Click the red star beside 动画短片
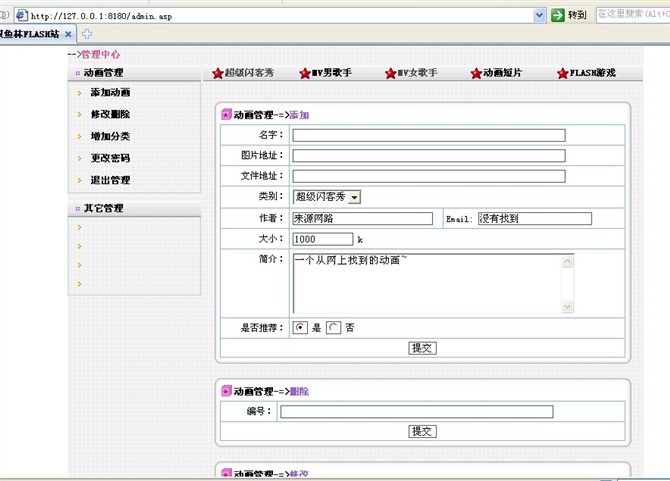The height and width of the screenshot is (481, 670). tap(476, 73)
